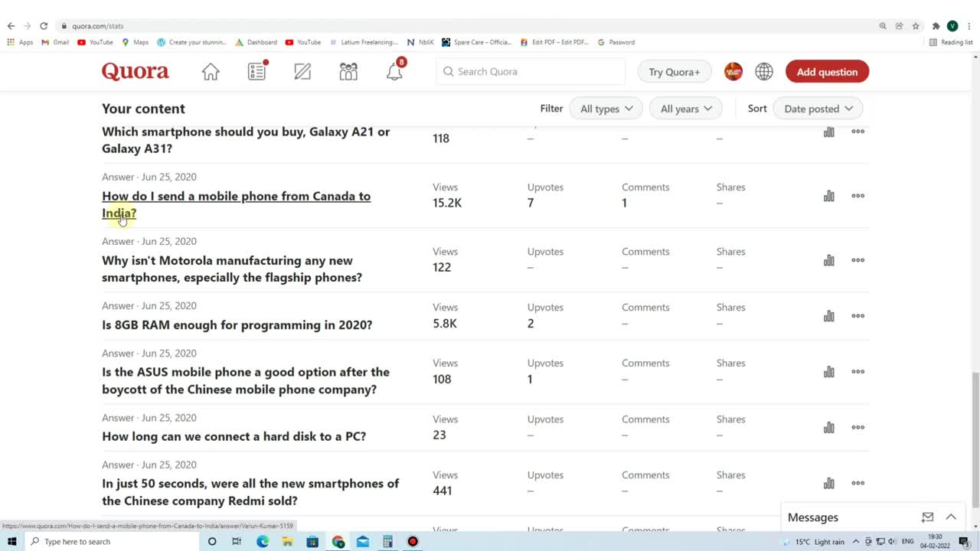
Task: Open more options for ASUS mobile answer
Action: click(857, 372)
